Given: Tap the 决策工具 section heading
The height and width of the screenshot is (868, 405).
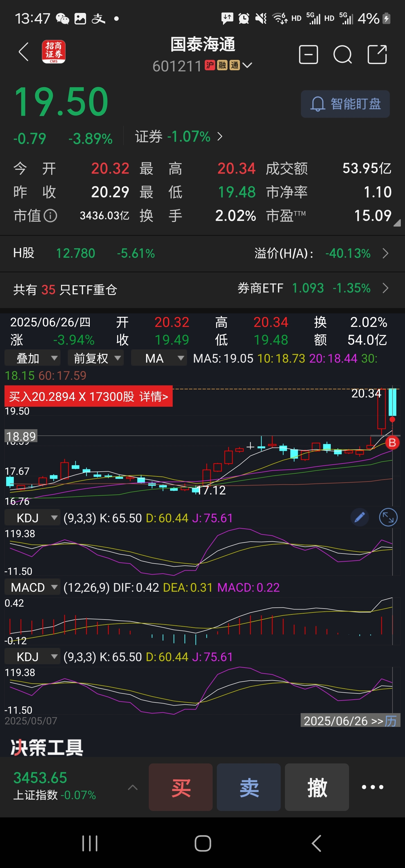Looking at the screenshot, I should point(47,747).
